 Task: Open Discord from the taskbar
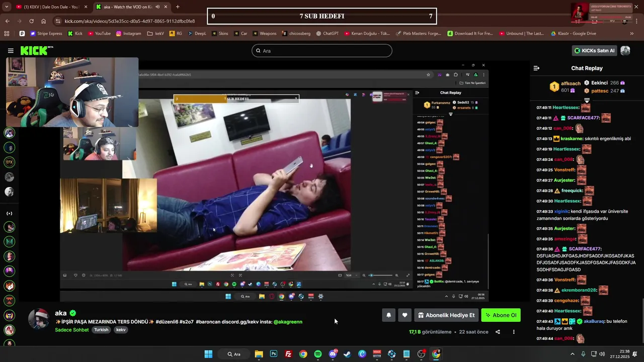(333, 354)
